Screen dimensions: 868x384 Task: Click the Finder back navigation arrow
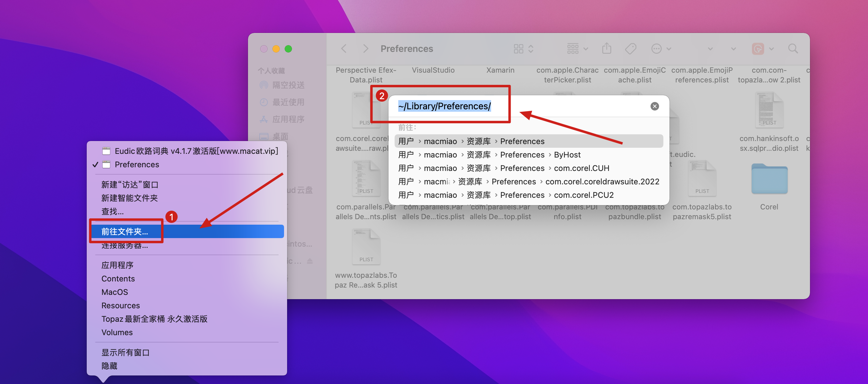[x=344, y=49]
